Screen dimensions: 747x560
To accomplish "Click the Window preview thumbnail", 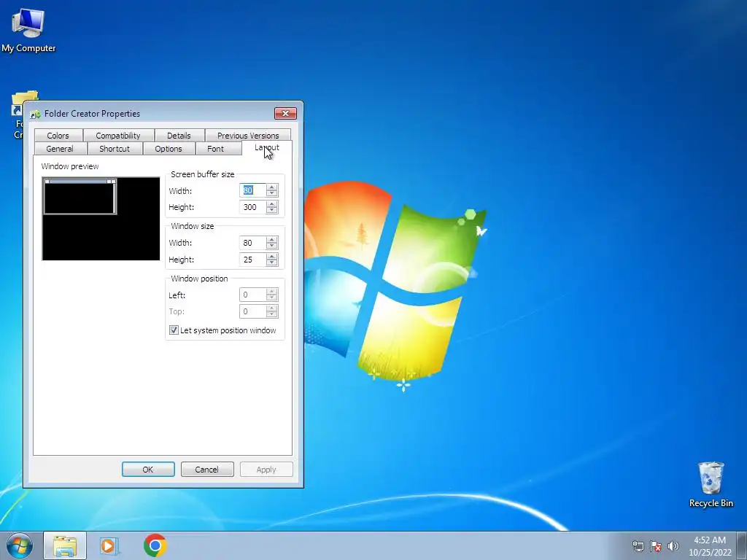I will coord(101,219).
